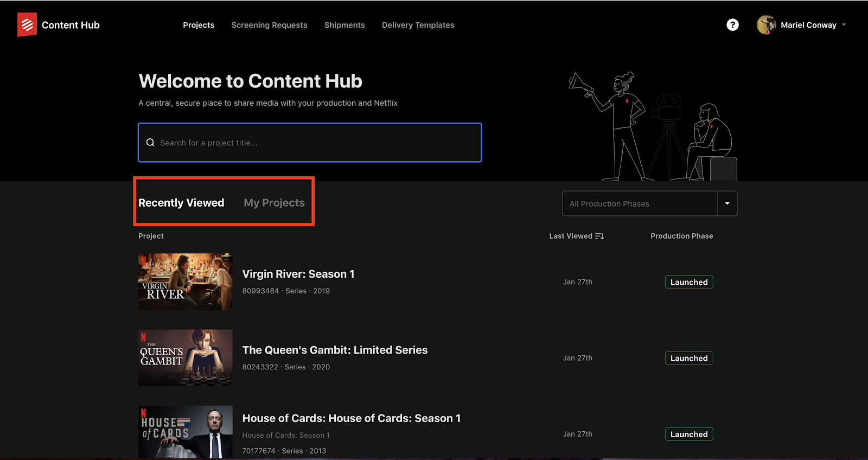
Task: Switch to the My Projects tab
Action: [274, 203]
